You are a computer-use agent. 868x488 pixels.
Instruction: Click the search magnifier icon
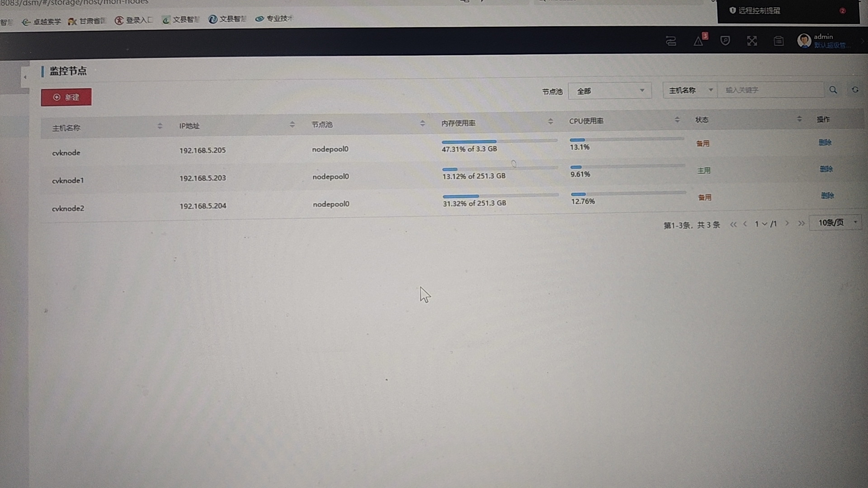pos(833,90)
